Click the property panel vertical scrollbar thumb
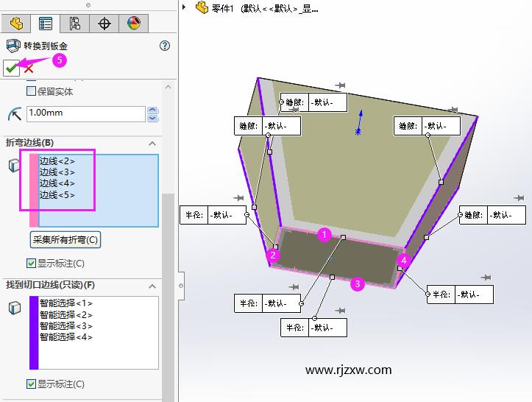Screen dimensions: 532x402 (x=168, y=297)
